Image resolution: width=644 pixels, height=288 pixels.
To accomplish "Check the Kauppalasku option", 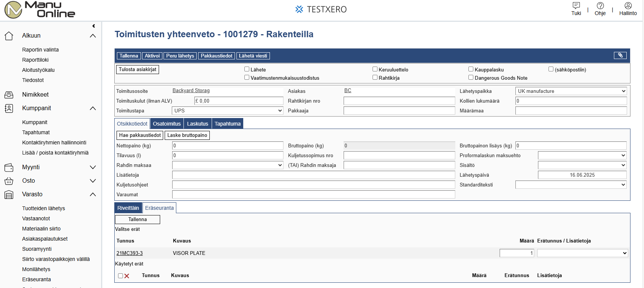I will click(471, 69).
